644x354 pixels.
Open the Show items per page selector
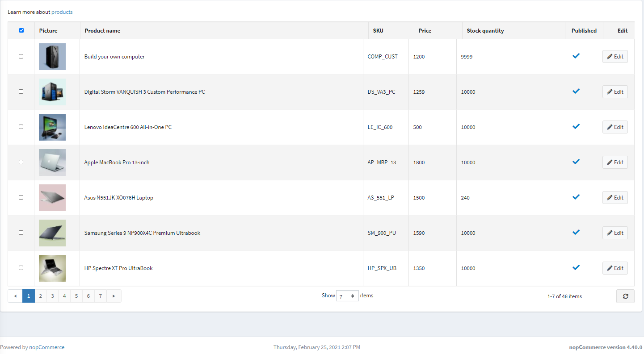click(347, 296)
